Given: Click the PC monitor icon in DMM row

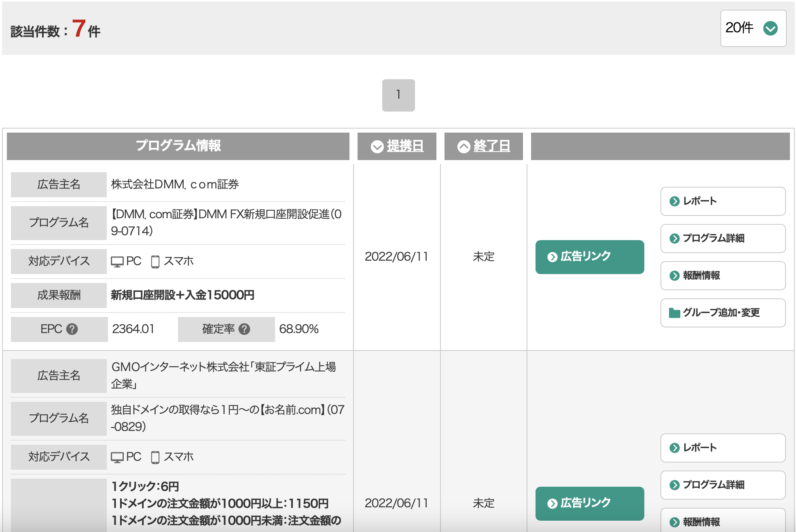Looking at the screenshot, I should click(117, 262).
